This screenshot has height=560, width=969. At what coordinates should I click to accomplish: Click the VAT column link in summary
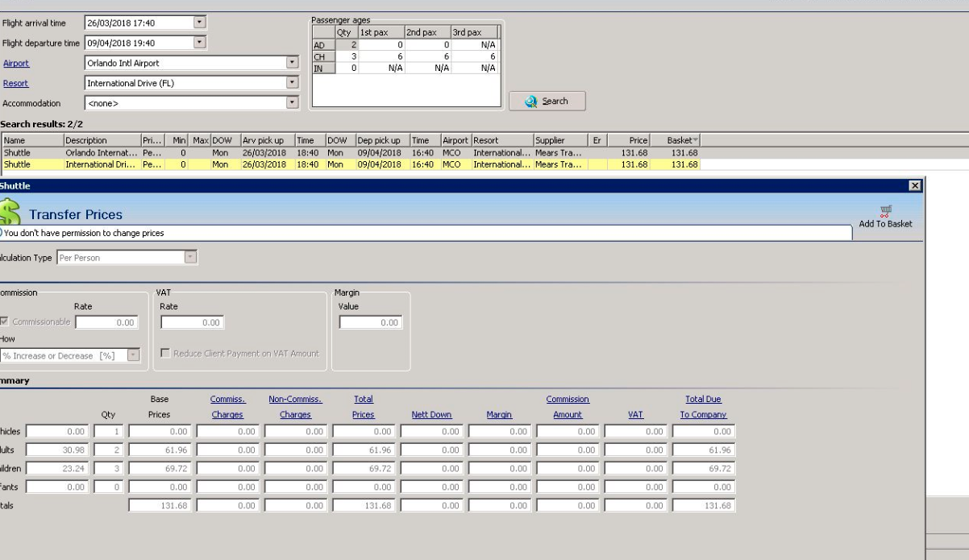tap(635, 415)
